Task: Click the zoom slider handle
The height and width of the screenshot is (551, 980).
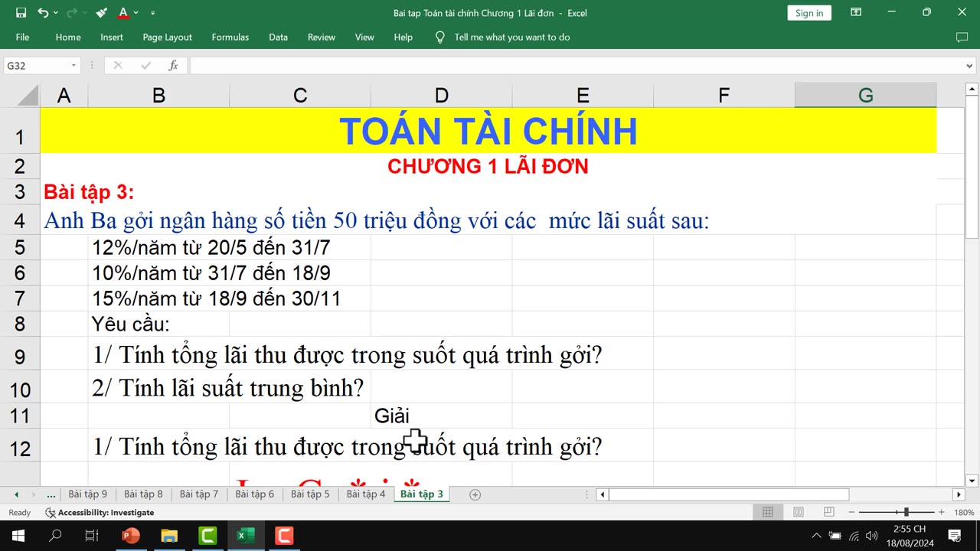Action: coord(906,512)
